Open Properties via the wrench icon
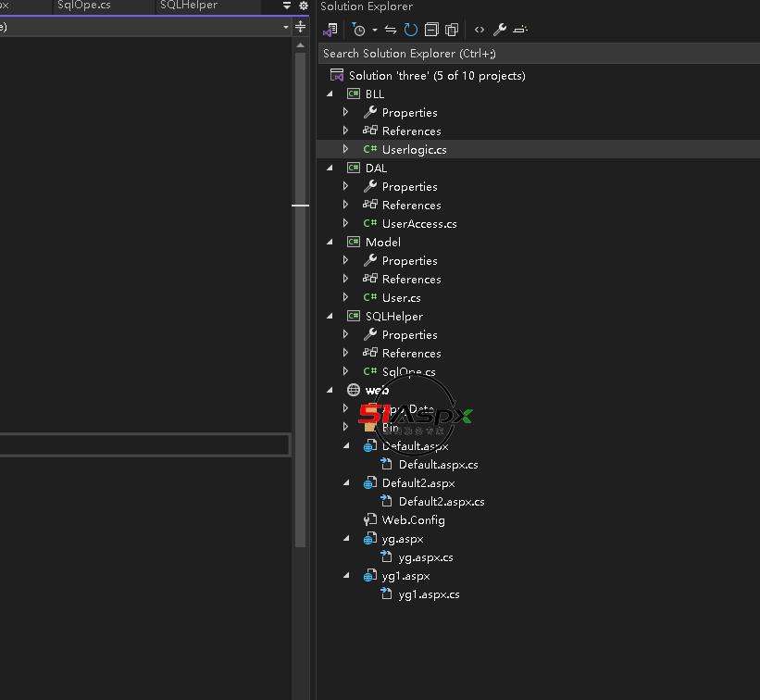The width and height of the screenshot is (760, 700). point(500,30)
